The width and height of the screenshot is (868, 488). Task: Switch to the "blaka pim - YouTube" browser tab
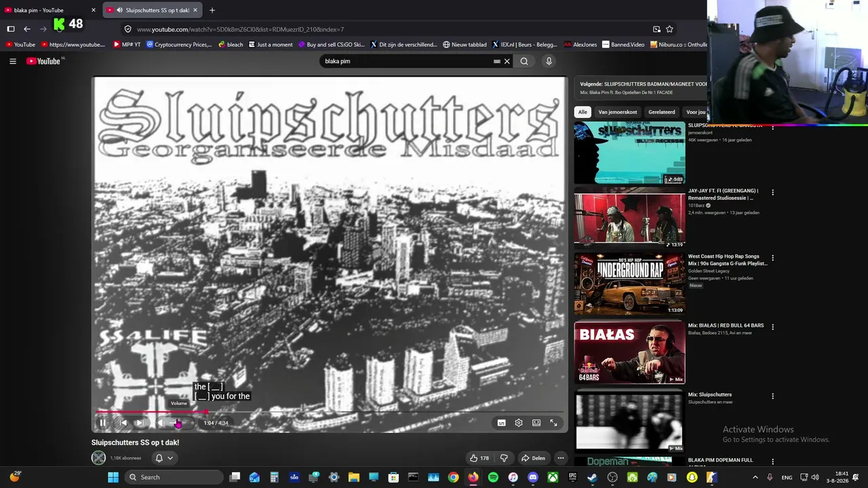point(50,10)
